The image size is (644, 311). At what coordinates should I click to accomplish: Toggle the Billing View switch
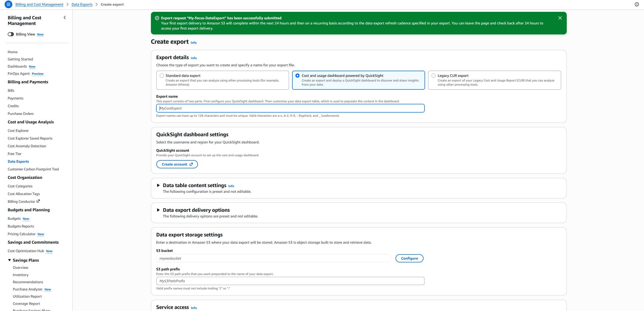(11, 34)
